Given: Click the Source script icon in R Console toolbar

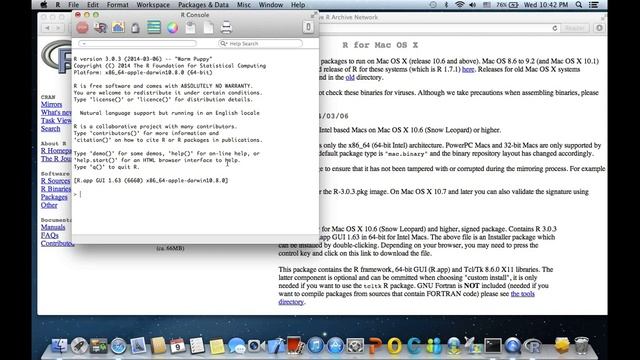Looking at the screenshot, I should click(100, 28).
